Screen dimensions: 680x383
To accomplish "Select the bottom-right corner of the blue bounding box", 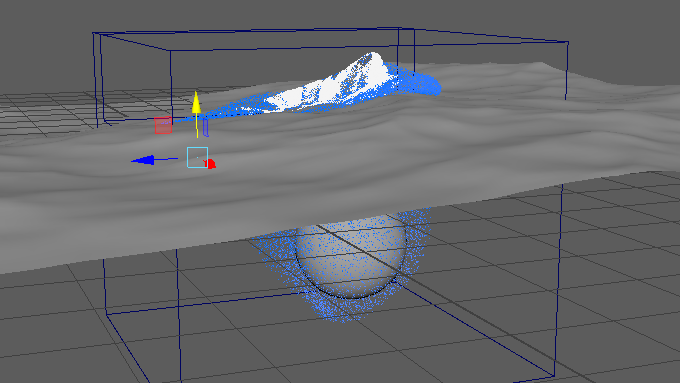I will click(554, 376).
